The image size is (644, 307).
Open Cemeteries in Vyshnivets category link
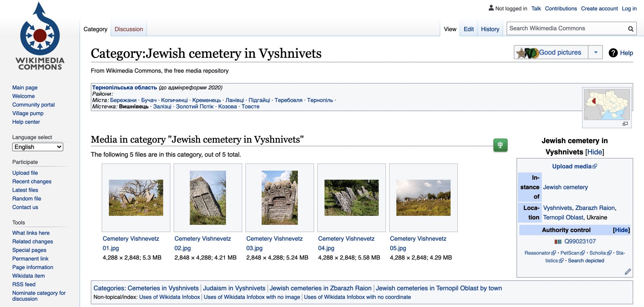point(163,288)
